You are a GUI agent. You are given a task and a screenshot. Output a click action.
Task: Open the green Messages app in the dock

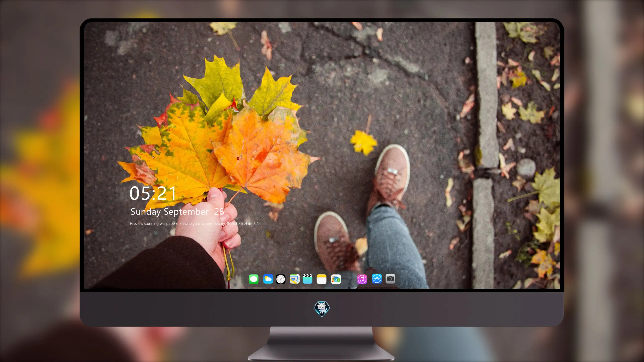254,279
